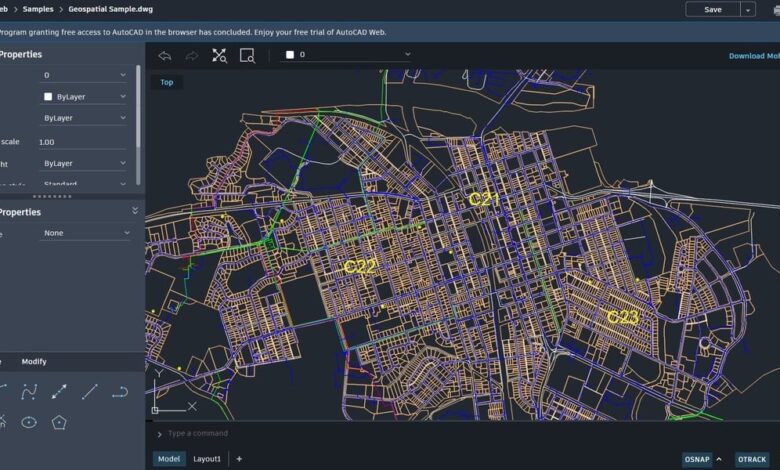Select the ellipse draw tool

coord(29,423)
